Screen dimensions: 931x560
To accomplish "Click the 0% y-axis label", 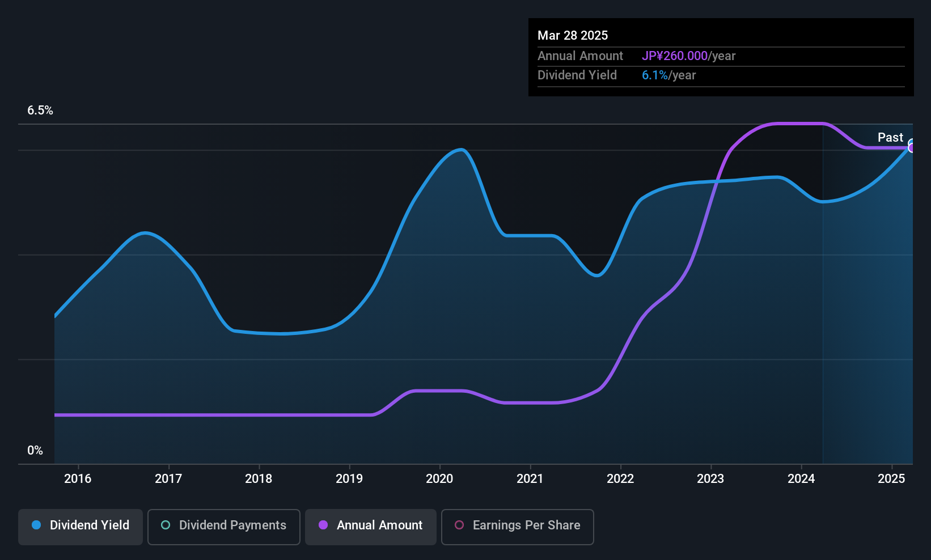I will click(x=35, y=451).
